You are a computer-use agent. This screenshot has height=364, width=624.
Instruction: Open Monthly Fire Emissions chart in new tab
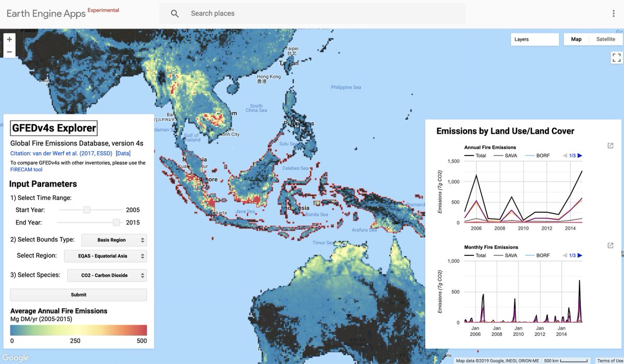(x=610, y=245)
